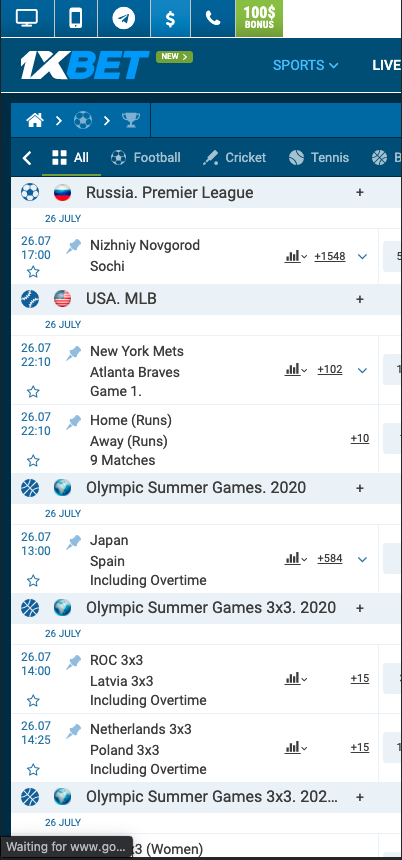Favorite the Nizhniy Novgorod vs Sochi match star
402x860 pixels.
coord(33,272)
